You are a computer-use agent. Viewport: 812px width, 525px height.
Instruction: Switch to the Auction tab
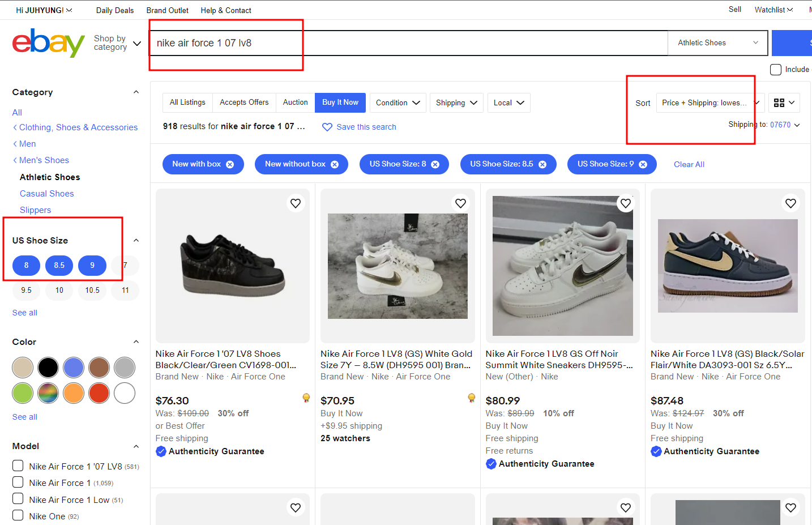(296, 103)
